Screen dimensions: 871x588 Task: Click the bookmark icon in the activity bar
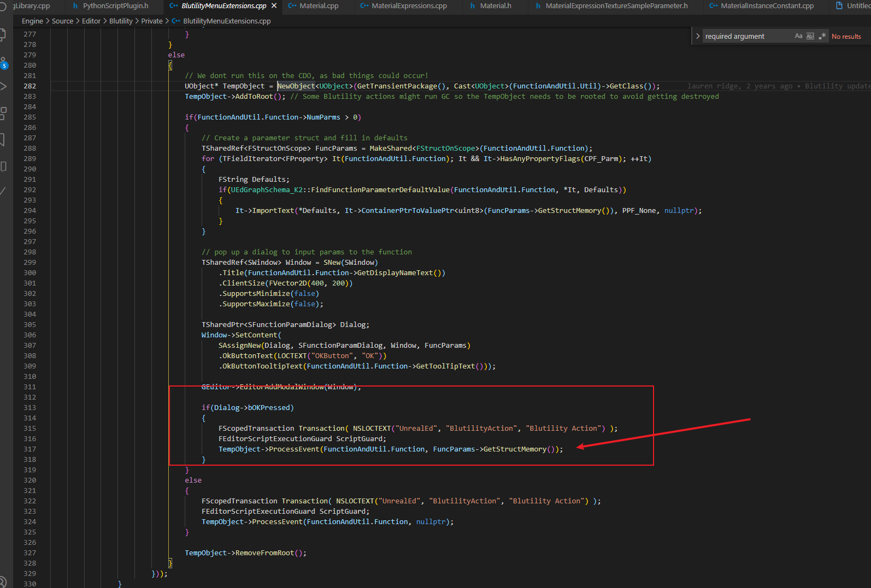pos(3,140)
